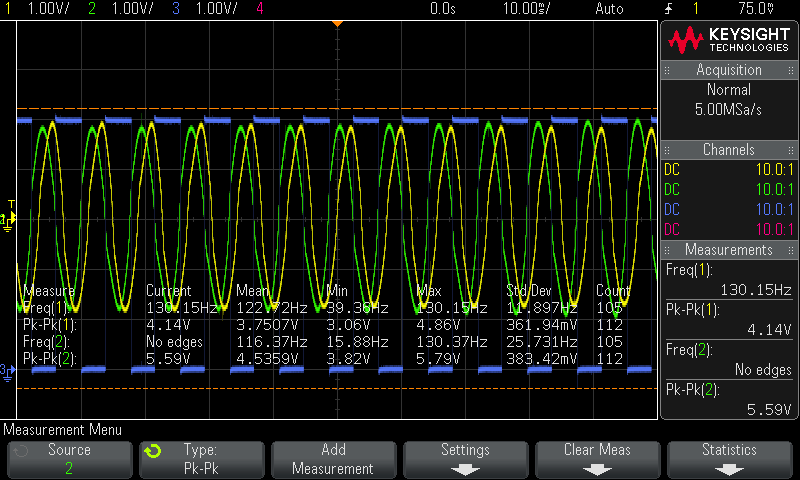
Task: Click the upper orange dashed measurement cursor
Action: pyautogui.click(x=337, y=109)
